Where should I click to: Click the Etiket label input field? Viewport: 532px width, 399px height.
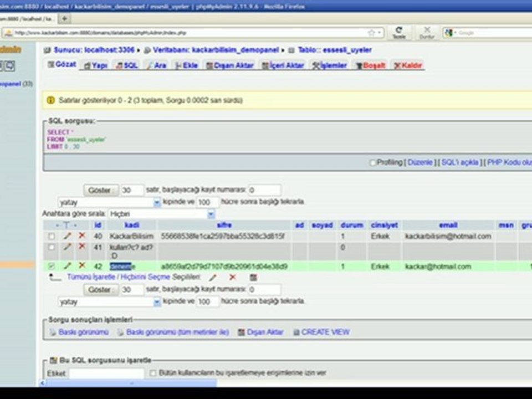pyautogui.click(x=106, y=374)
